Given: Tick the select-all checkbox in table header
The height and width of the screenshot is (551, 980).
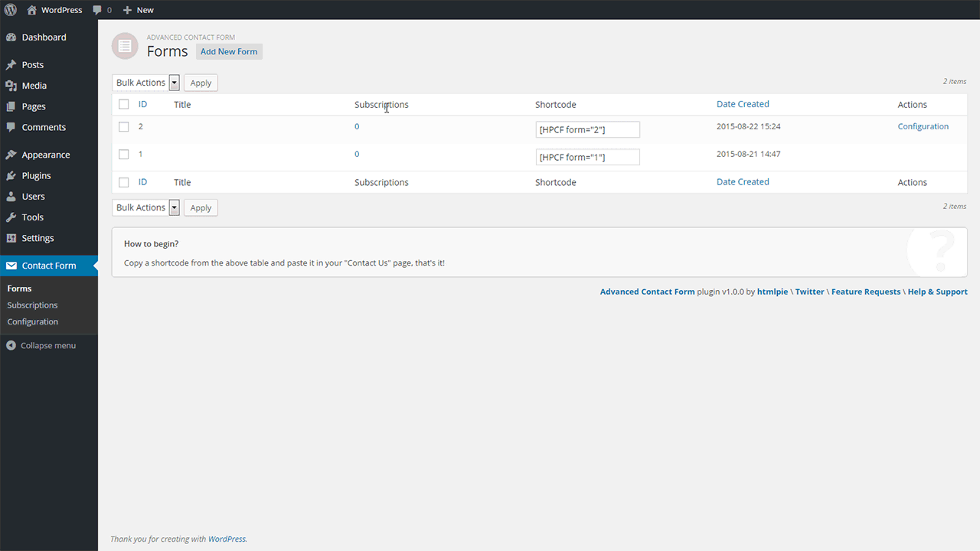Looking at the screenshot, I should 124,104.
